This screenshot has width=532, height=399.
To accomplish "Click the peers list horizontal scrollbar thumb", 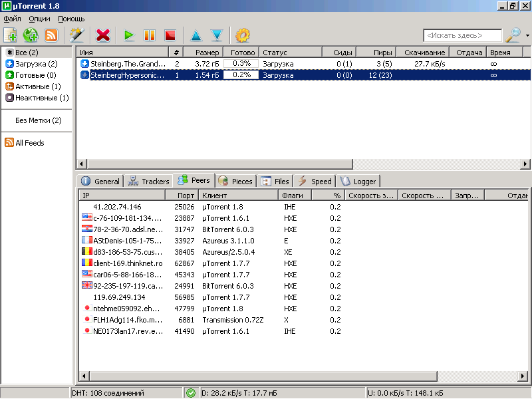I will (x=263, y=376).
